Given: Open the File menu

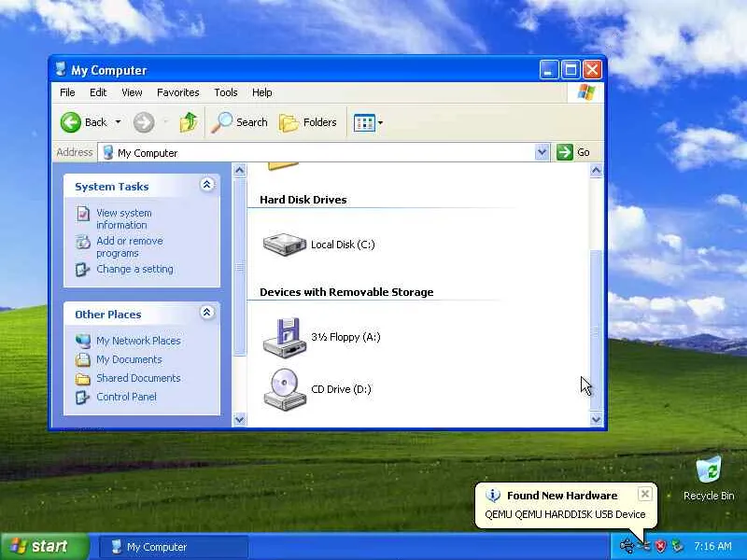Looking at the screenshot, I should click(x=67, y=92).
